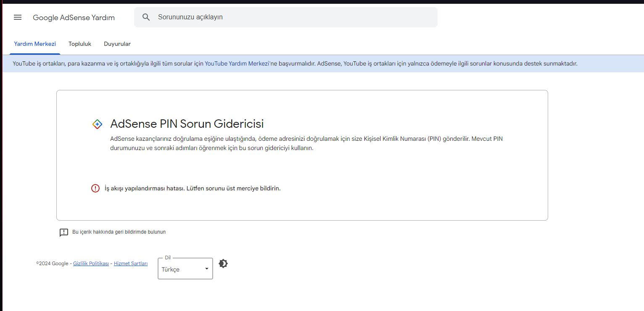Click the red error alert icon
Image resolution: width=644 pixels, height=311 pixels.
[95, 188]
